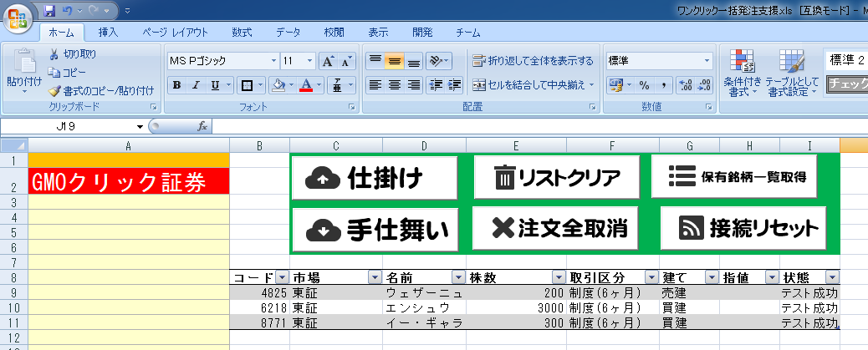Click the 手仕舞い button
The height and width of the screenshot is (350, 868).
375,230
